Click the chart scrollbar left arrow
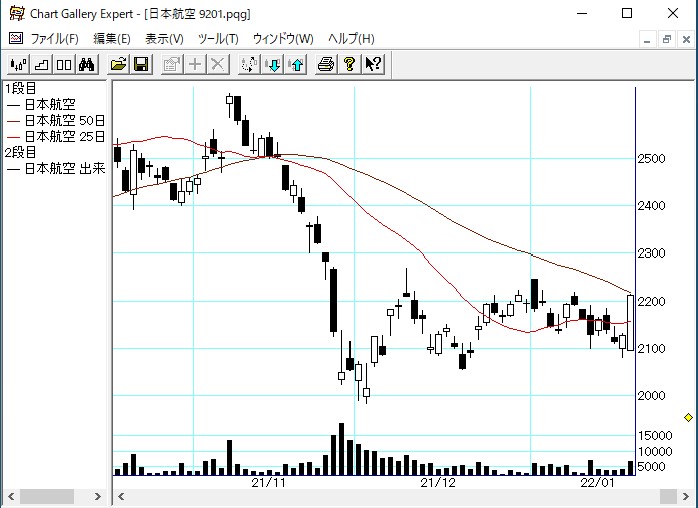The image size is (698, 508). (121, 497)
